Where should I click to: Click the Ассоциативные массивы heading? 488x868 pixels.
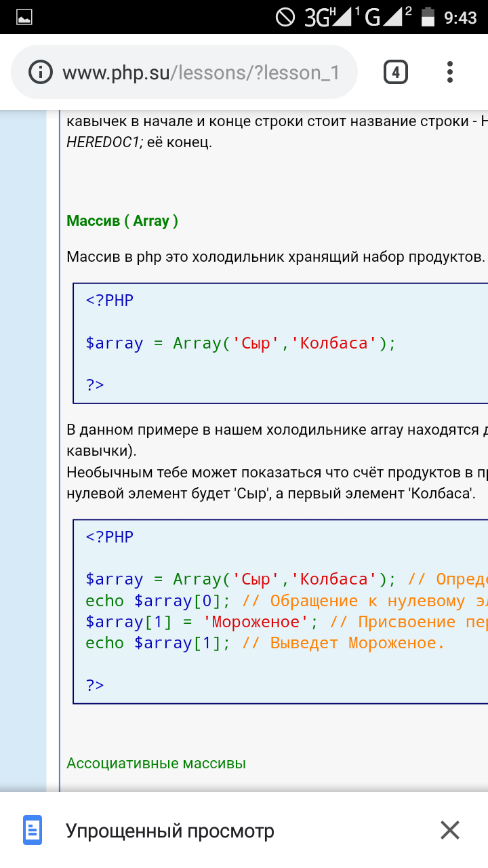pyautogui.click(x=156, y=763)
